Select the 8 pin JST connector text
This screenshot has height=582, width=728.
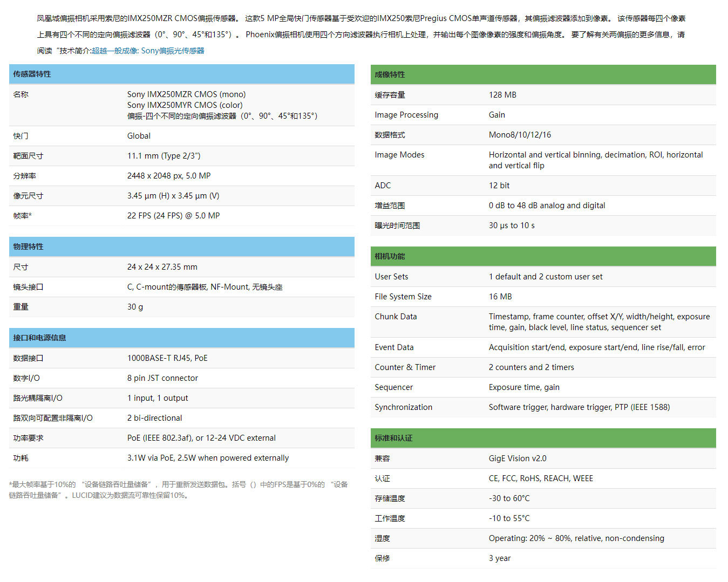point(162,378)
